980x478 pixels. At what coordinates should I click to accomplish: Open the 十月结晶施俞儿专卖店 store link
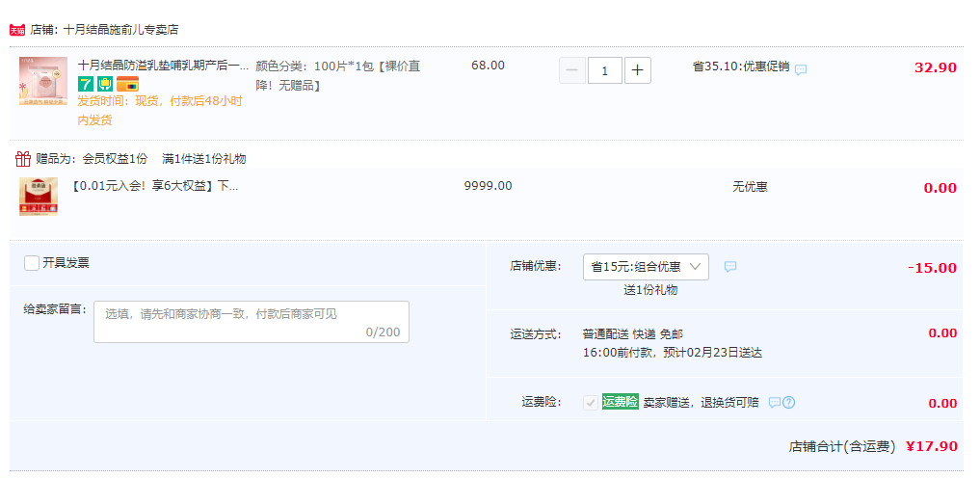tap(120, 29)
